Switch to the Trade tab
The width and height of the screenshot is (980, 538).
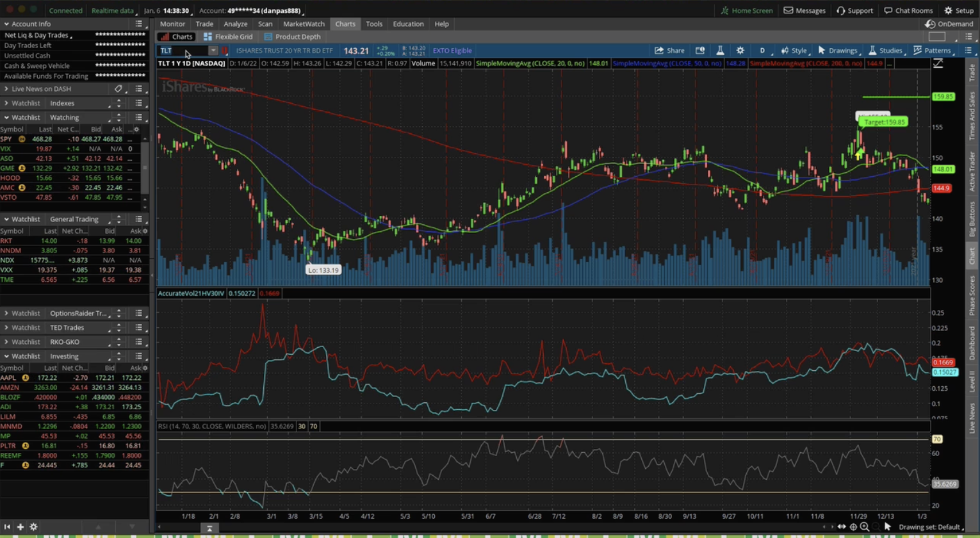(x=204, y=24)
